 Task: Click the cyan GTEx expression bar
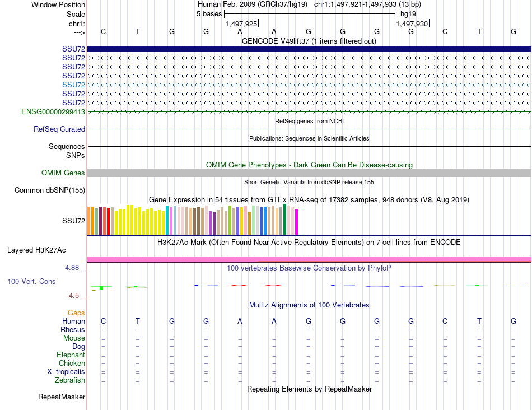[167, 220]
